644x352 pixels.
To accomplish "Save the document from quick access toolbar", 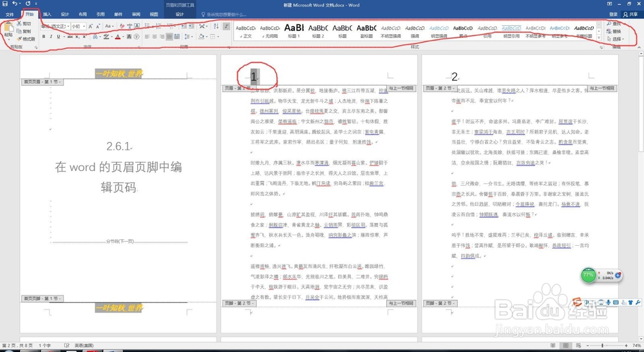I will (5, 4).
